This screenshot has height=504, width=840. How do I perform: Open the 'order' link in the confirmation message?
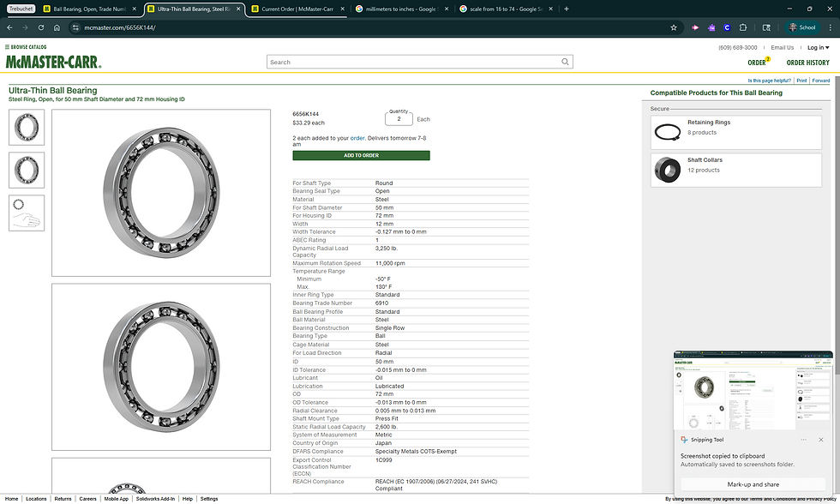pyautogui.click(x=357, y=138)
